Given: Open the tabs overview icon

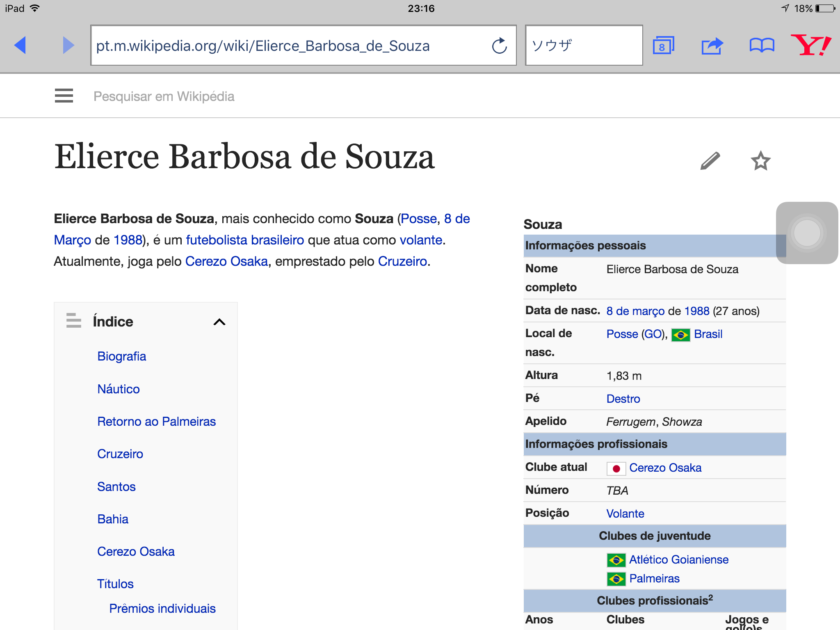Looking at the screenshot, I should pyautogui.click(x=663, y=46).
